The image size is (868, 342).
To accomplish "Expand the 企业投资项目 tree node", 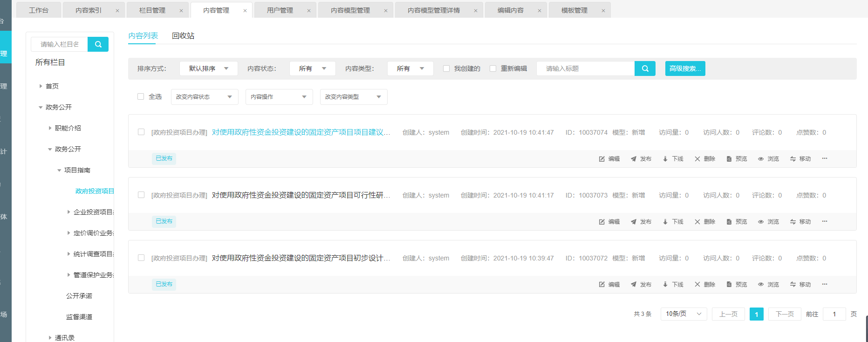I will tap(69, 212).
